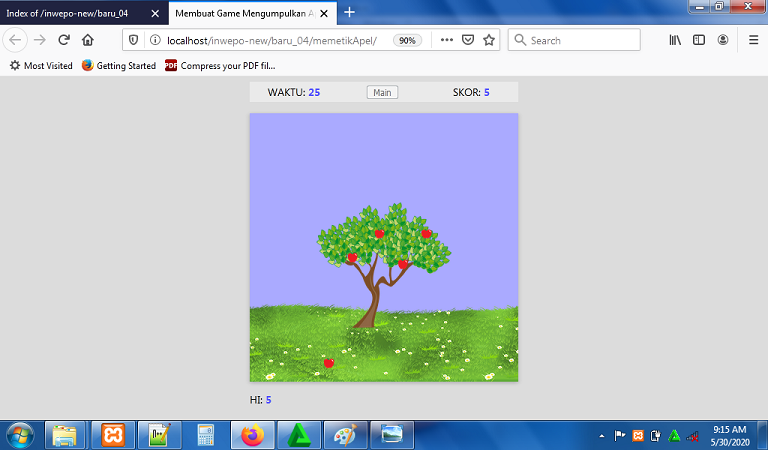Open the photo viewer taskbar icon
Image resolution: width=768 pixels, height=450 pixels.
click(x=392, y=435)
